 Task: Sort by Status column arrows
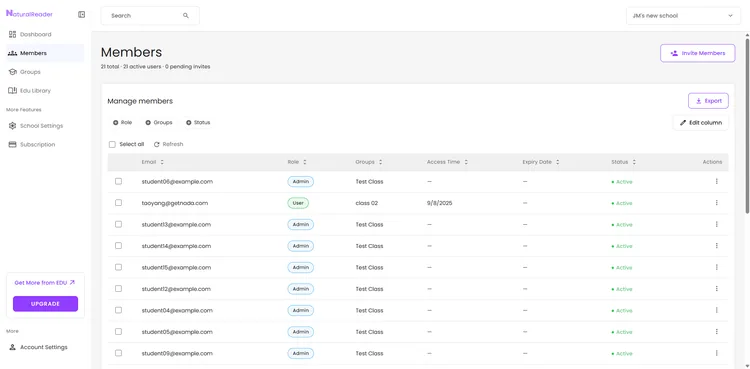(634, 162)
